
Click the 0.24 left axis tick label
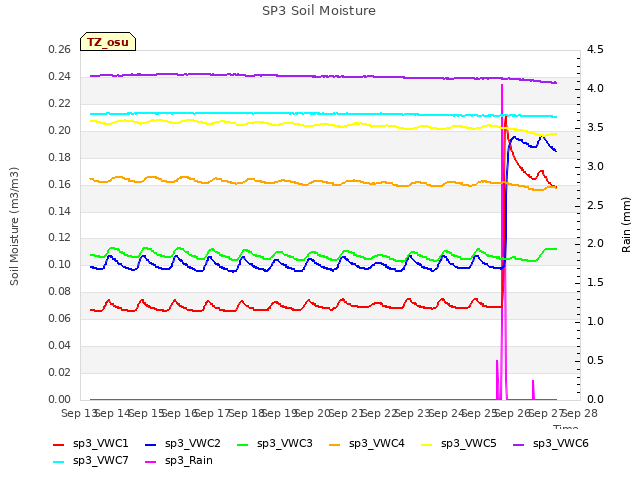click(x=59, y=77)
